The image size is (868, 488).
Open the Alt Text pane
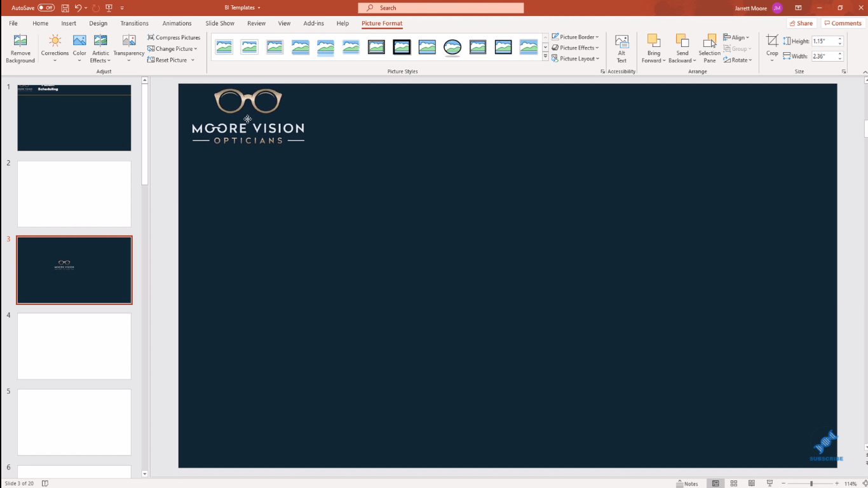(x=621, y=48)
